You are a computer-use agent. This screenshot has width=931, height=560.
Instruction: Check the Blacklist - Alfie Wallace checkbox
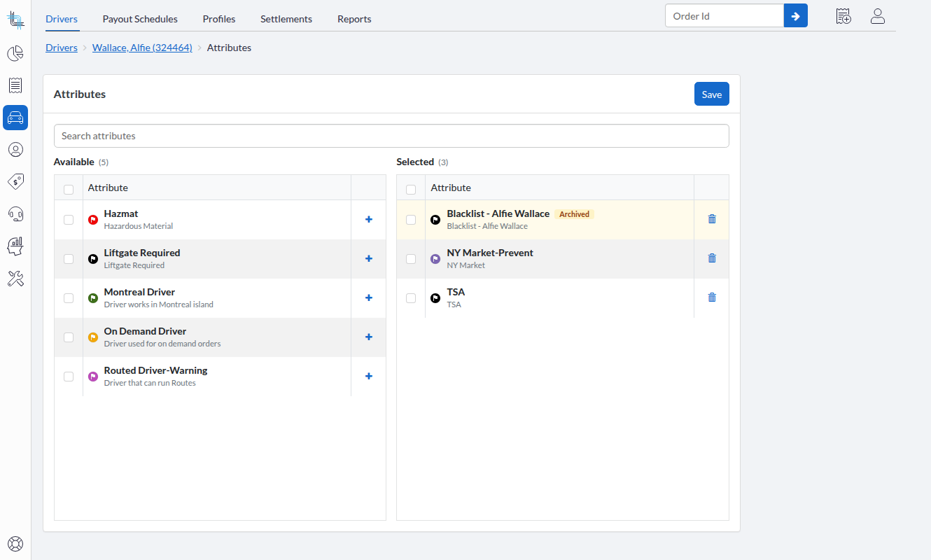point(411,220)
